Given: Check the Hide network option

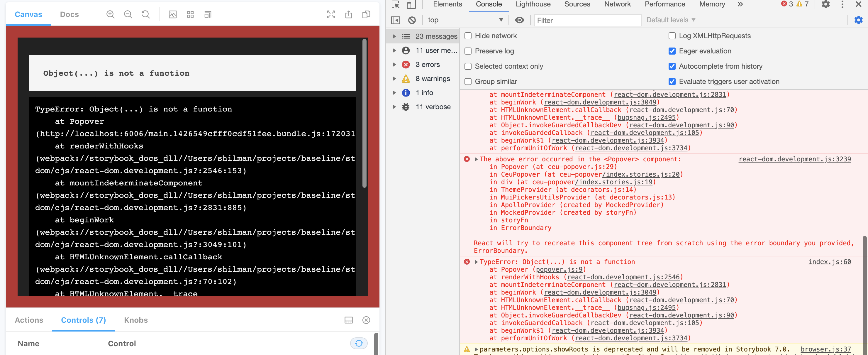Looking at the screenshot, I should click(x=468, y=36).
